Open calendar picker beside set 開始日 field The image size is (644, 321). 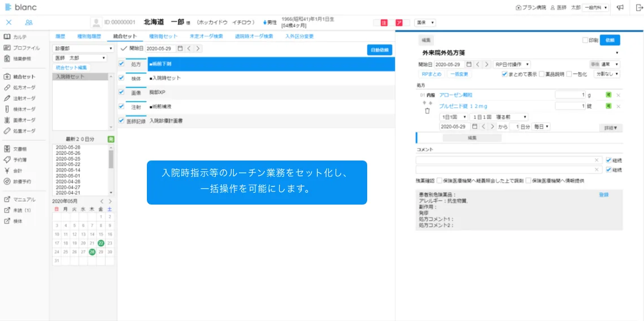click(x=180, y=48)
